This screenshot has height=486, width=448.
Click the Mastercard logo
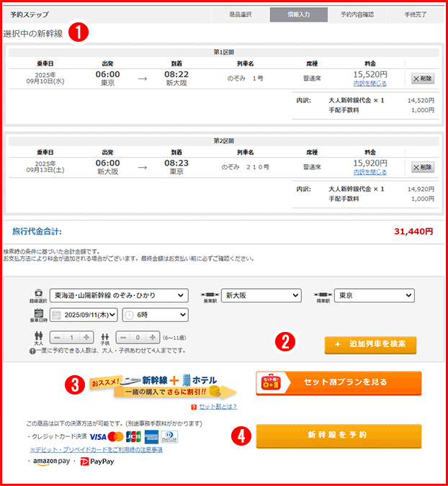pyautogui.click(x=116, y=437)
